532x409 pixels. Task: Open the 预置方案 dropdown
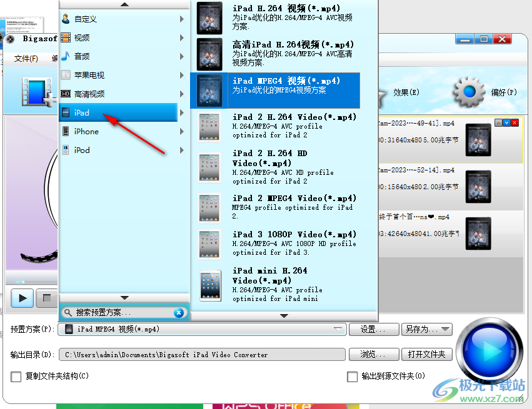click(x=202, y=329)
